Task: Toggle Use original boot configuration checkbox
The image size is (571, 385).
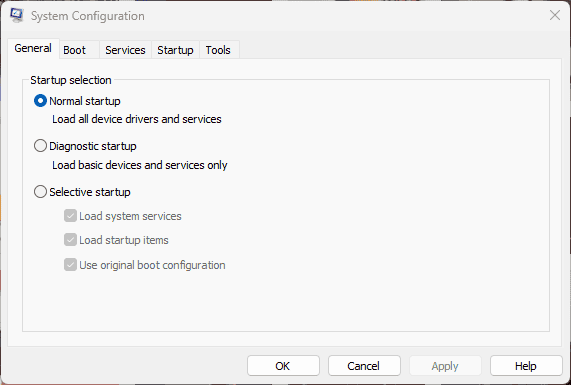Action: tap(70, 265)
